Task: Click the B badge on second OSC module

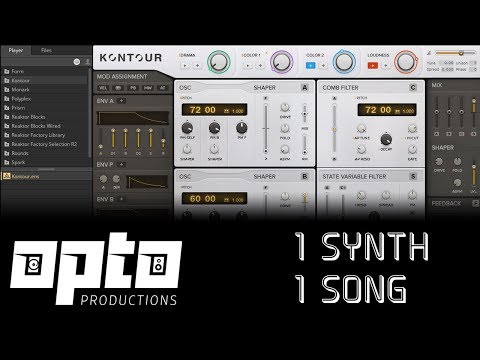Action: click(x=305, y=176)
